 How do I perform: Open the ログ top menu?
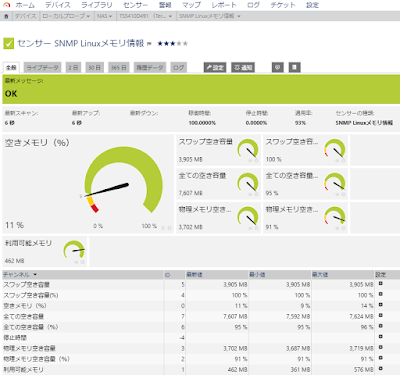[253, 5]
